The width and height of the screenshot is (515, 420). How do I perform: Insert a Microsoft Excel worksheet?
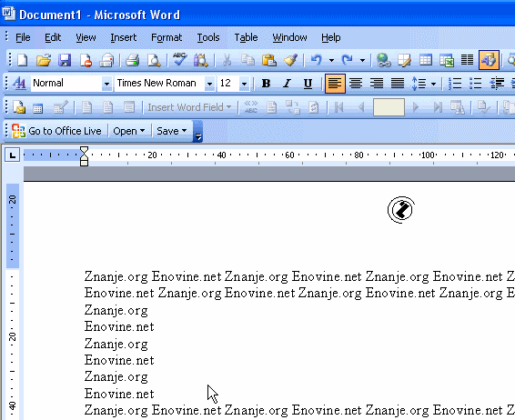(x=447, y=60)
